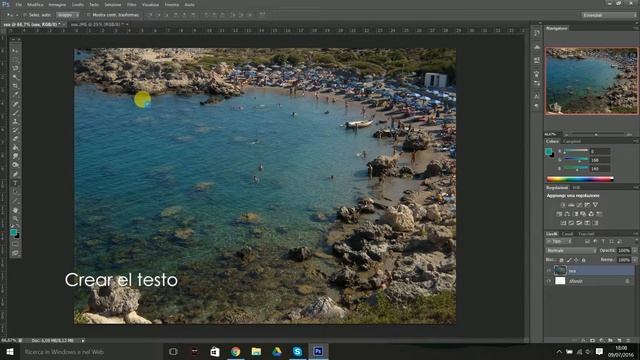
Task: Open the status bar info arrow
Action: point(83,340)
